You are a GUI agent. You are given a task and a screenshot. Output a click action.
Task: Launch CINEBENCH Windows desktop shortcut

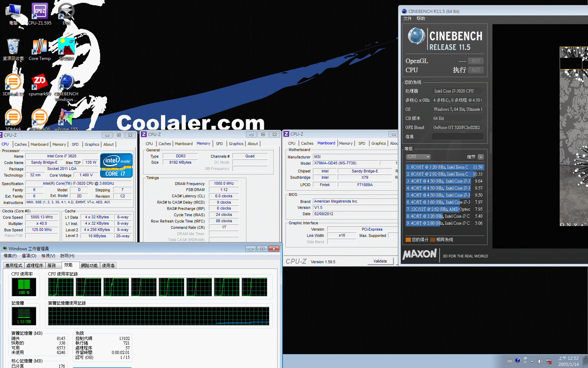click(66, 88)
